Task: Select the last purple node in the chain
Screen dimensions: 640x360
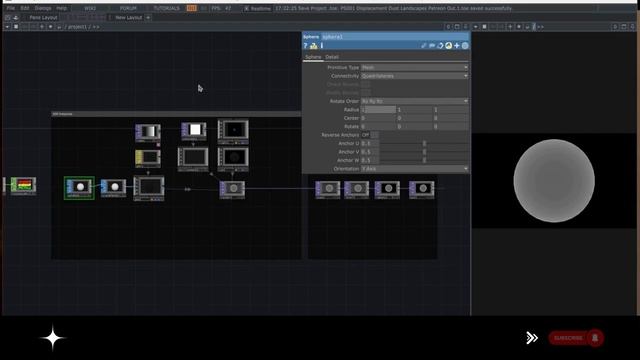Action: point(422,190)
